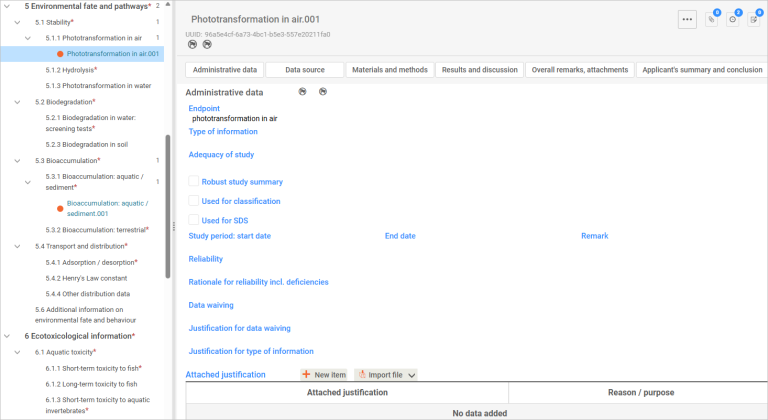Collapse section 5 Environmental fate and pathways
This screenshot has height=420, width=768.
click(7, 6)
